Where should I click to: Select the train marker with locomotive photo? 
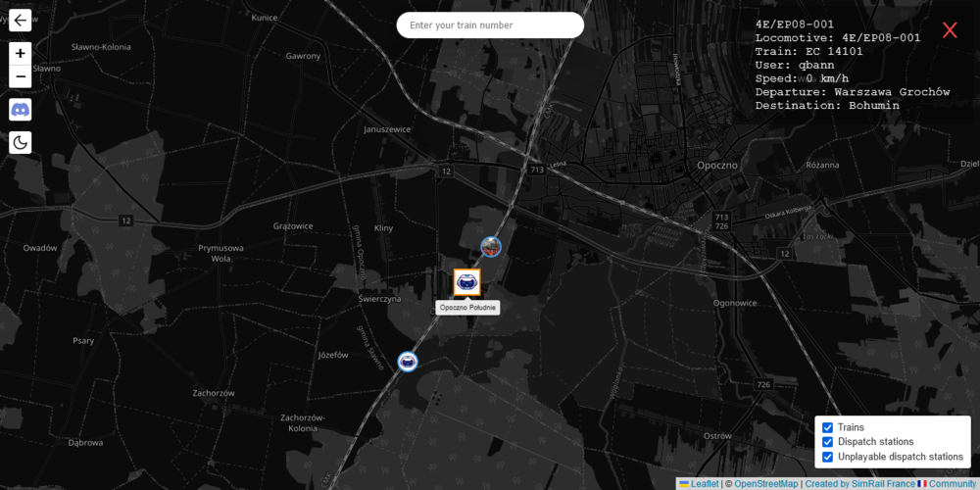coord(491,247)
